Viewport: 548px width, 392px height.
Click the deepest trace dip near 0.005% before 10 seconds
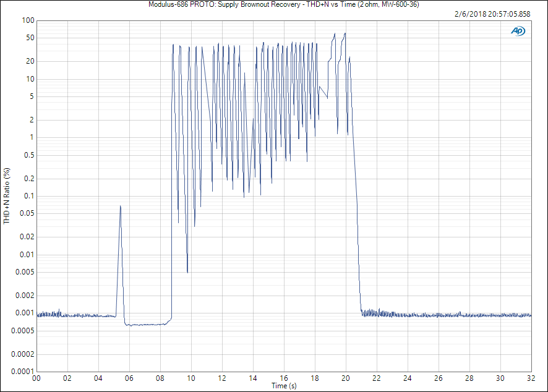point(187,272)
